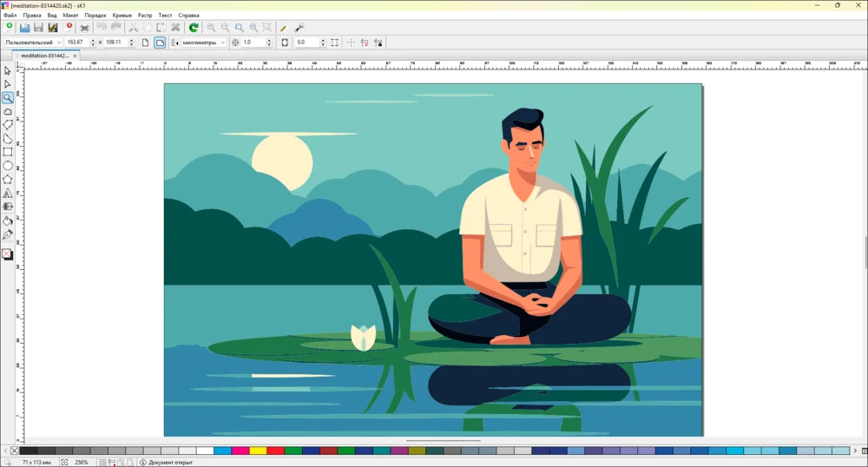Screen dimensions: 868x467
Task: Increase page height 109.11 stepper
Action: coord(131,41)
